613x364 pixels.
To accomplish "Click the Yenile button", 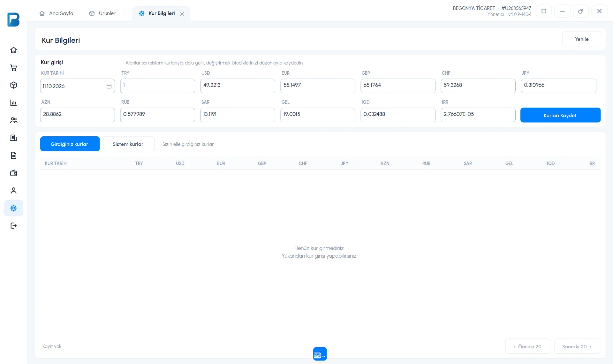I will click(x=582, y=39).
